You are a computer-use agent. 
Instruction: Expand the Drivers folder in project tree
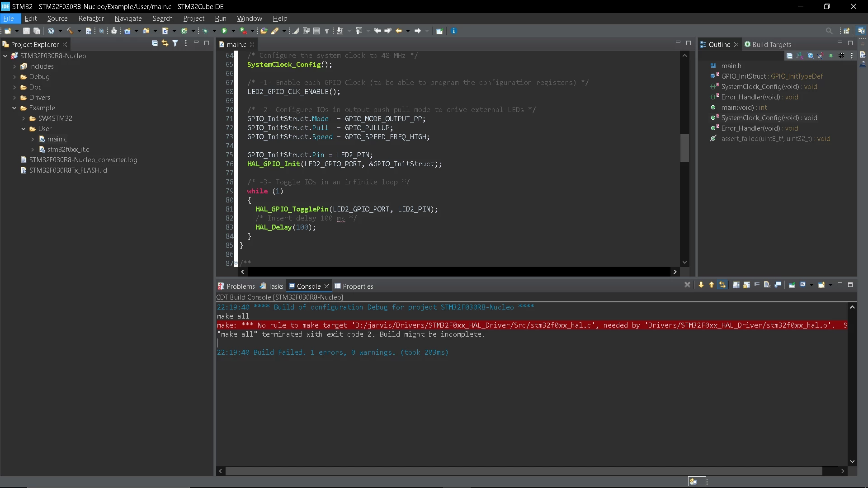pyautogui.click(x=14, y=98)
